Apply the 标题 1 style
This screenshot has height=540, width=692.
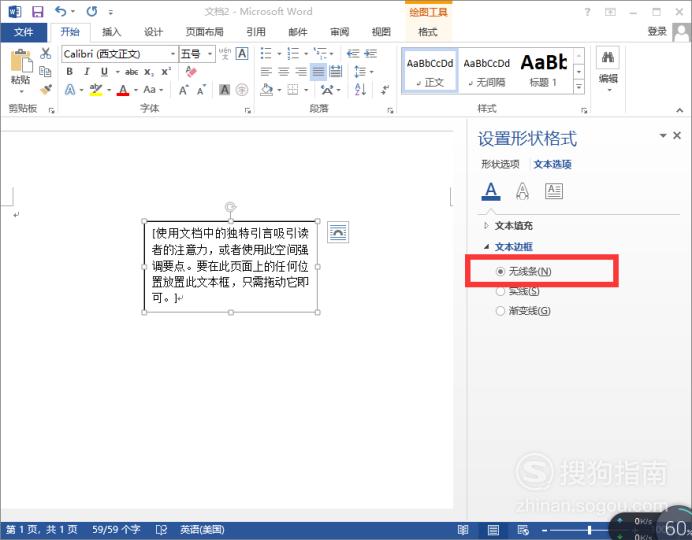[x=544, y=71]
